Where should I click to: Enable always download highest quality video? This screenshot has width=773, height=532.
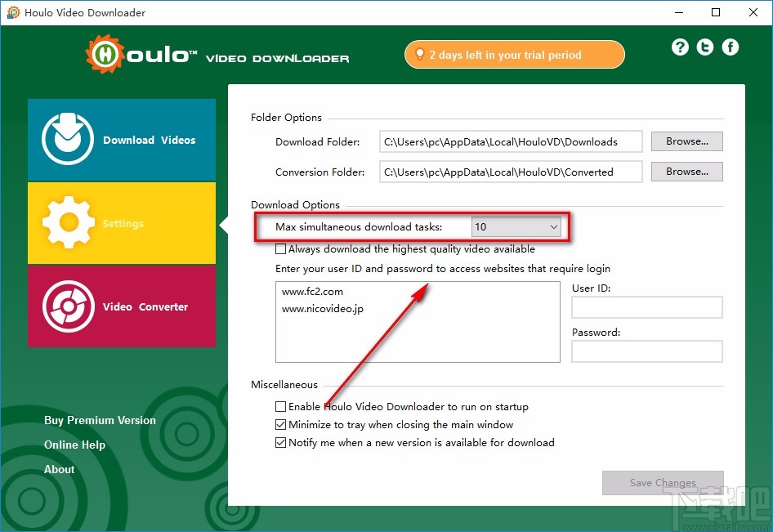tap(280, 248)
